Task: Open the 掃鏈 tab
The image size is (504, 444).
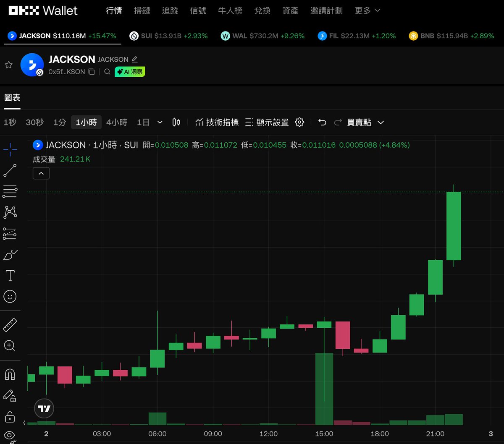Action: point(142,11)
